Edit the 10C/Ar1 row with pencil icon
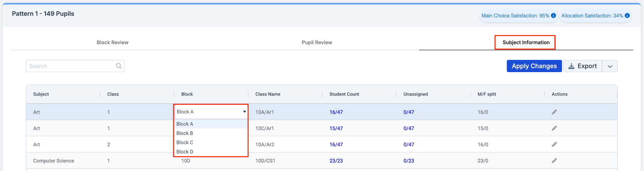 coord(554,128)
